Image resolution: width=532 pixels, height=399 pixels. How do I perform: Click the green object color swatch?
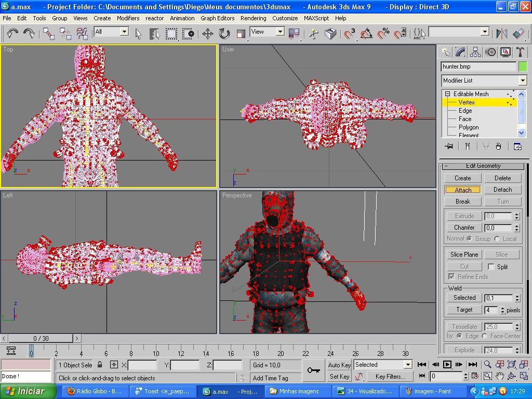(x=522, y=66)
